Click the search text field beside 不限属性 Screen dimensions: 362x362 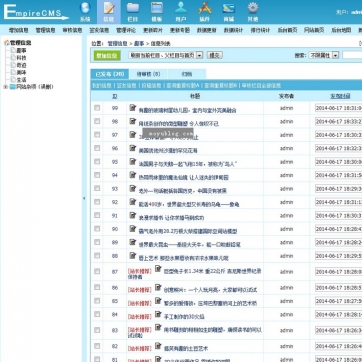pos(352,55)
